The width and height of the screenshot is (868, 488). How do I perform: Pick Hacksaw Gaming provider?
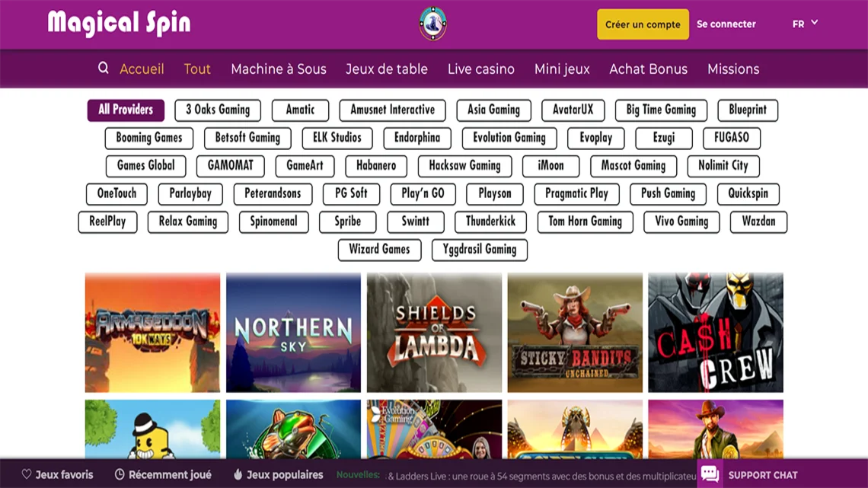[464, 165]
